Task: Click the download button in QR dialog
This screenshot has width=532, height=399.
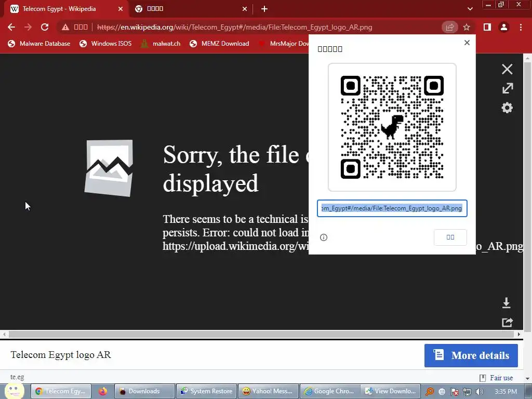Action: point(450,237)
